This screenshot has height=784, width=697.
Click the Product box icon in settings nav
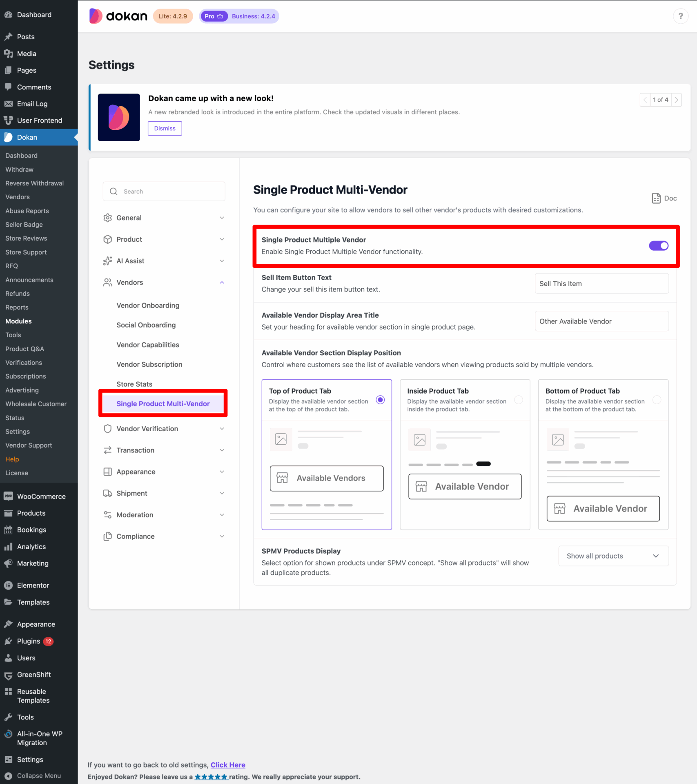pyautogui.click(x=107, y=239)
